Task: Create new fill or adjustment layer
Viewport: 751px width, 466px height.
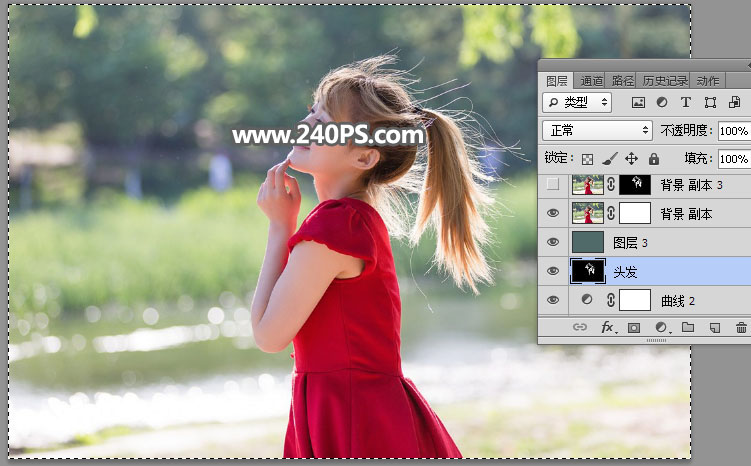Action: [x=661, y=327]
